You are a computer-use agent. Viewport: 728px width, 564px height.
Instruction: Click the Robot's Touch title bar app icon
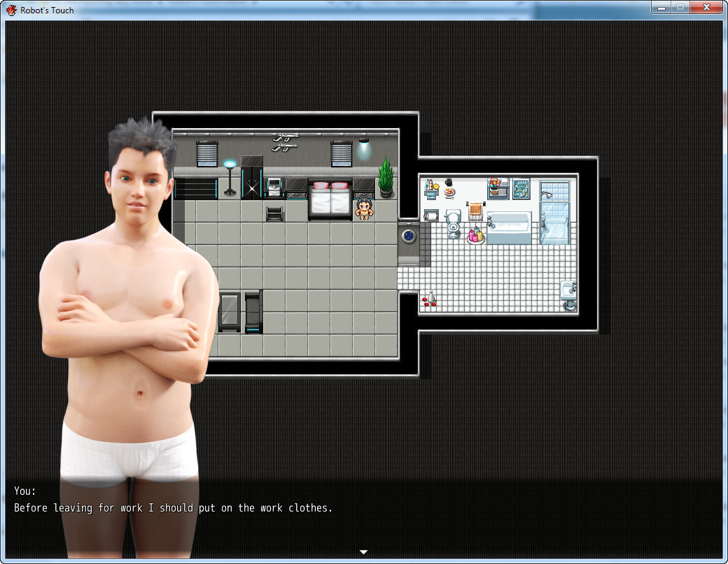click(11, 10)
